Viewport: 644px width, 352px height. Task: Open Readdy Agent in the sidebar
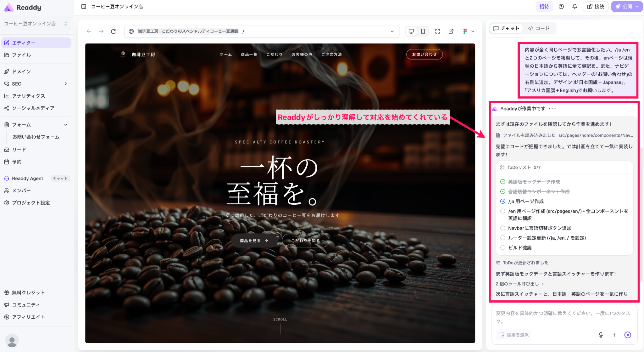[x=28, y=179]
